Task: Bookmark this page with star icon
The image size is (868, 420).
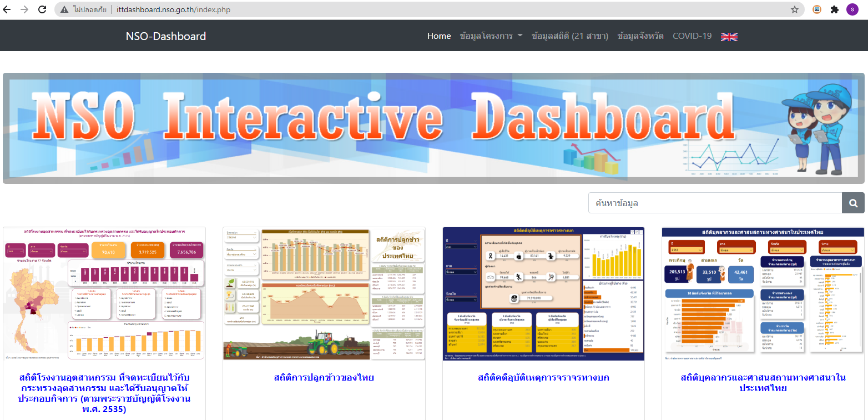Action: (794, 9)
